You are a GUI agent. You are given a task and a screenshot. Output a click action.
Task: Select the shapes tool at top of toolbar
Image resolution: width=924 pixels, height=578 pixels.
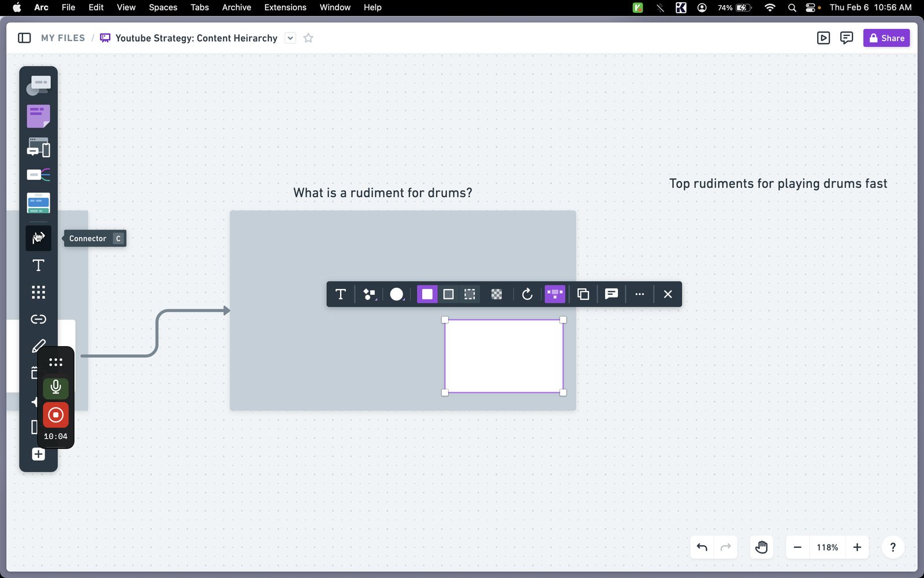[38, 86]
